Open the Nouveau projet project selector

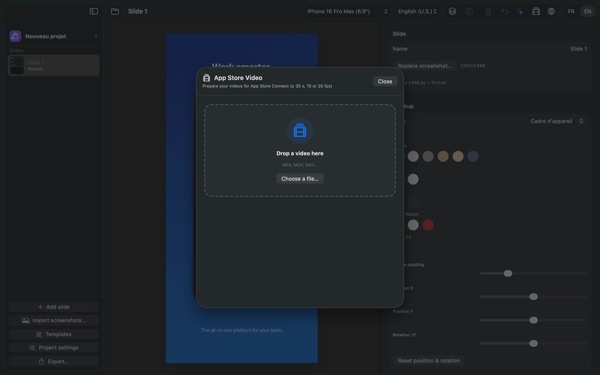pyautogui.click(x=54, y=36)
